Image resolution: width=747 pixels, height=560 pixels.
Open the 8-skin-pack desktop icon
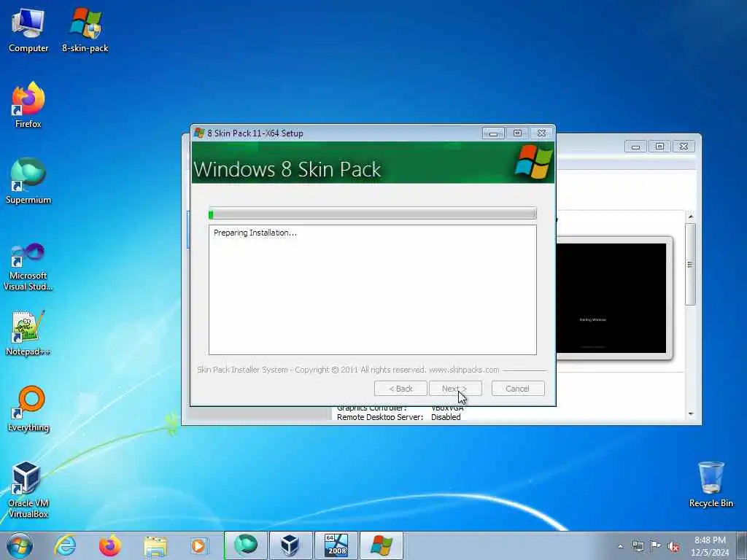click(x=85, y=30)
